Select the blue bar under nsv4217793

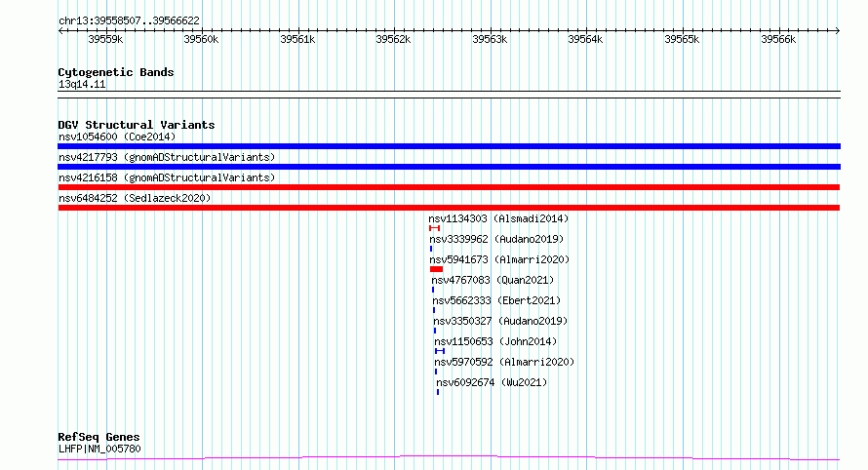pyautogui.click(x=449, y=167)
